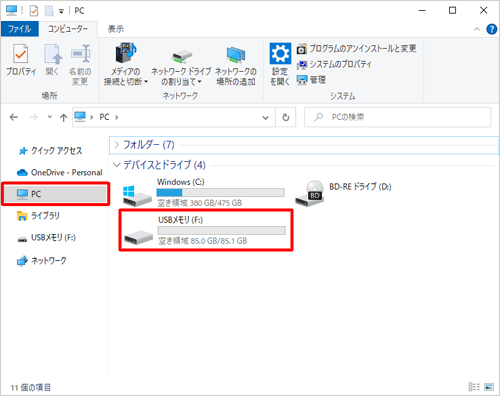Switch to details view in status bar
500x396 pixels.
tap(474, 387)
